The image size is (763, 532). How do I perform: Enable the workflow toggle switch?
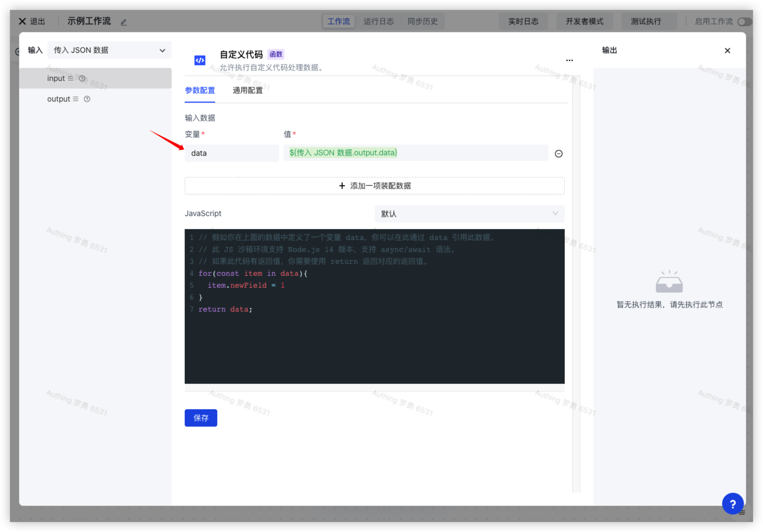pos(744,22)
